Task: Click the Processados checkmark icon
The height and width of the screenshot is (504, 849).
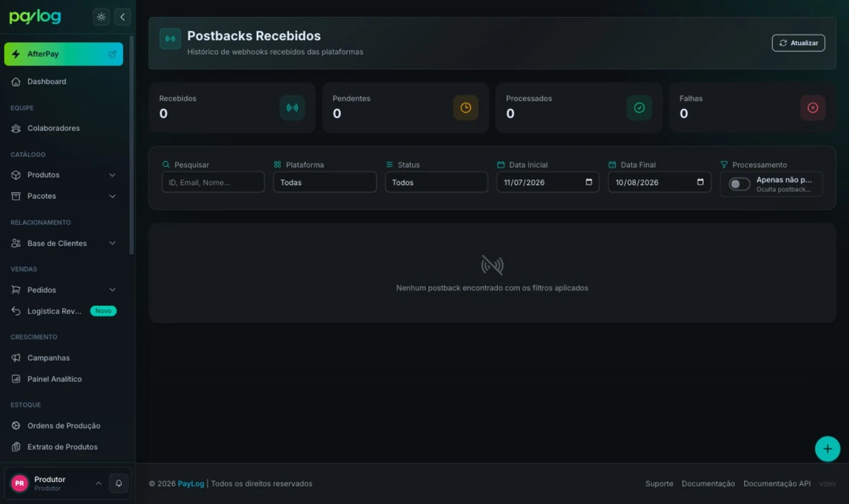Action: pos(639,108)
